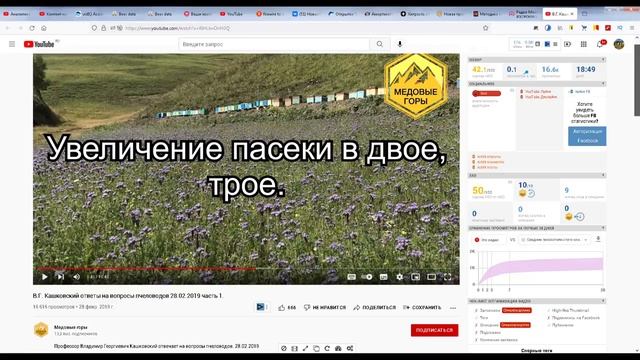The width and height of the screenshot is (640, 360).
Task: Collapse the second vidIQ social section
Action: 603,84
